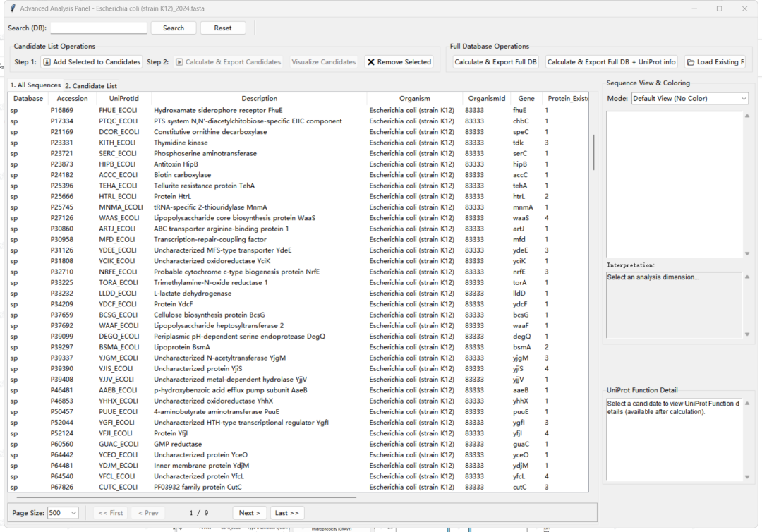Sort by Accession column header
762x532 pixels.
point(73,98)
